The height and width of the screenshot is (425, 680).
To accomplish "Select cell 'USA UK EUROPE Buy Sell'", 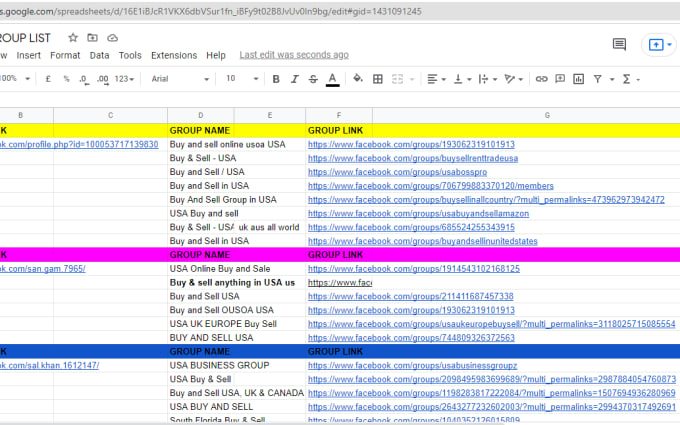I will click(223, 324).
